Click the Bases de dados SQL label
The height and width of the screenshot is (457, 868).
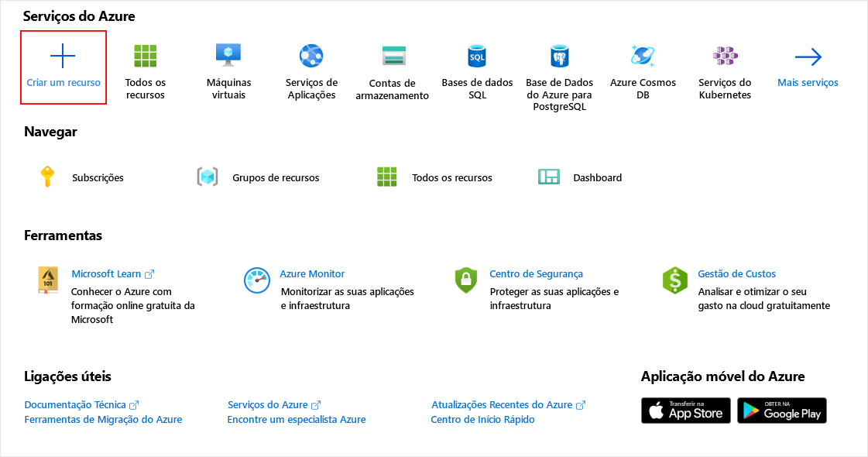tap(477, 88)
